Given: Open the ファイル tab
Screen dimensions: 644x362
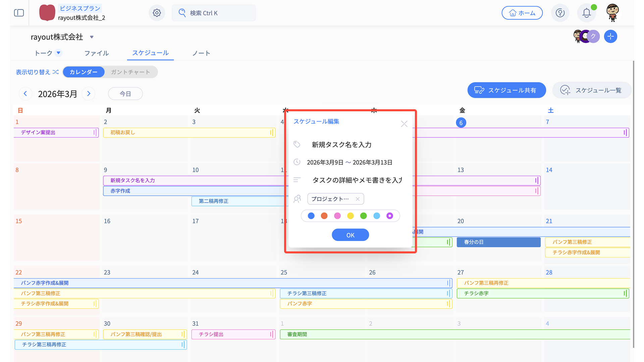Looking at the screenshot, I should [96, 53].
